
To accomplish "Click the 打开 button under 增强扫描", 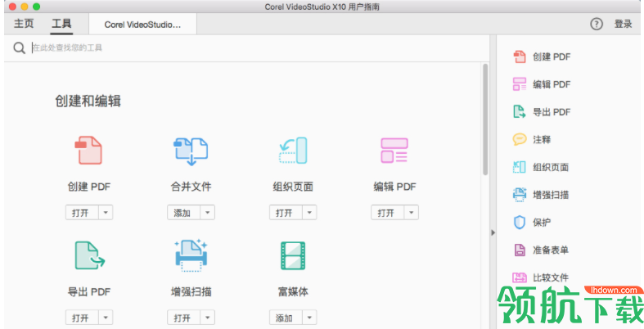I will pyautogui.click(x=184, y=318).
